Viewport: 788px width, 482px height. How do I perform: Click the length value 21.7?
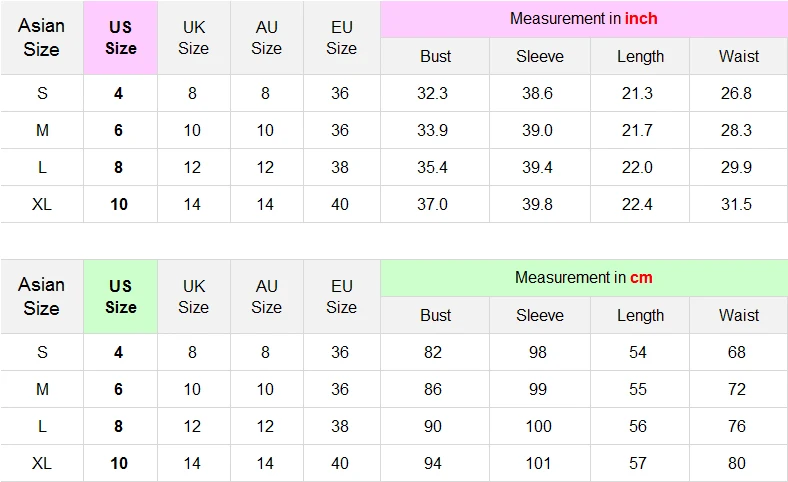(636, 130)
